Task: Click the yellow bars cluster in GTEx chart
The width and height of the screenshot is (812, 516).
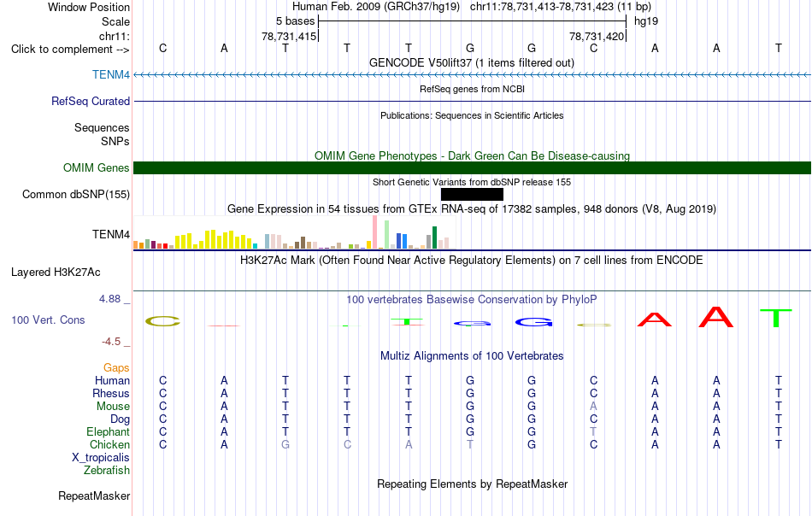Action: tap(214, 239)
